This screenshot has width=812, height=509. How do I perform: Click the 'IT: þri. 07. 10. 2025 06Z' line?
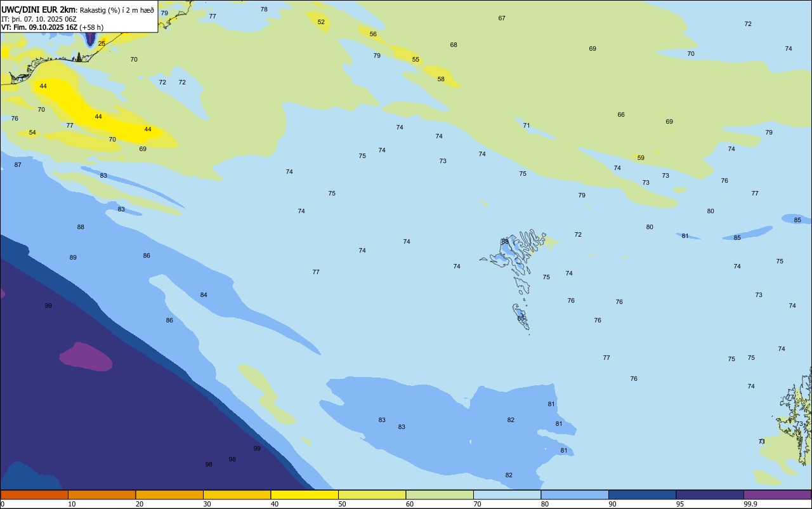pos(39,19)
